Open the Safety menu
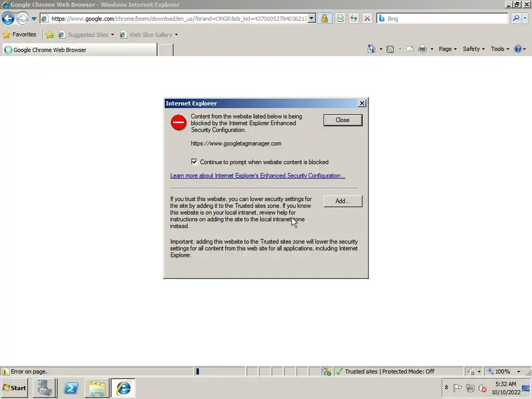 pos(474,49)
